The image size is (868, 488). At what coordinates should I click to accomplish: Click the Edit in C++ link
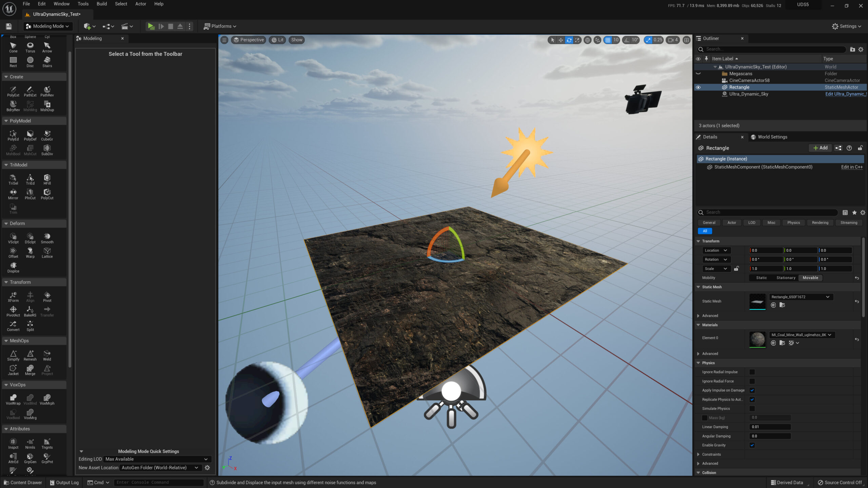(852, 167)
